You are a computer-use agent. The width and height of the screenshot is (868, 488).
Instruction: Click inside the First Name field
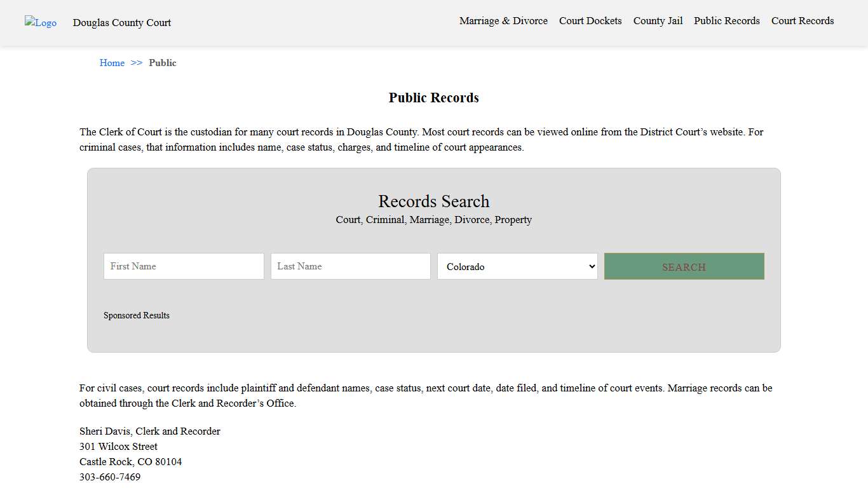(x=184, y=266)
